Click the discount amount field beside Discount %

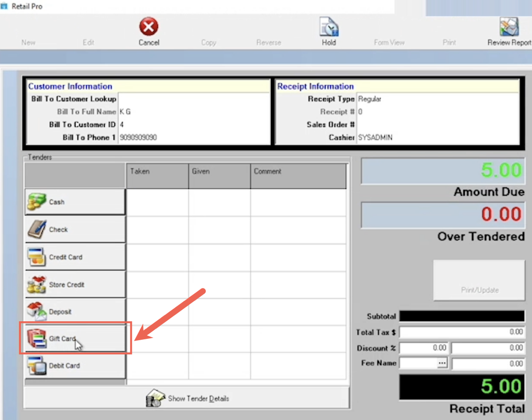coord(488,348)
